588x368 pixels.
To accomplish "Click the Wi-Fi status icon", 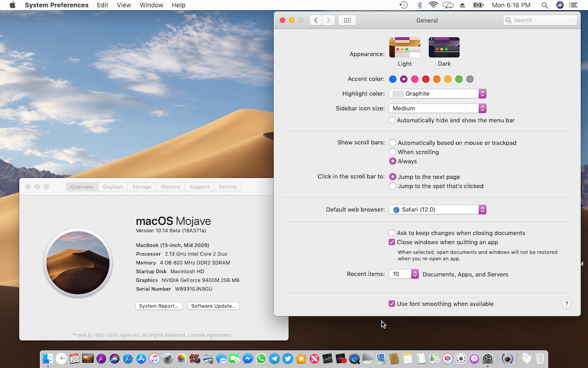I will point(433,5).
